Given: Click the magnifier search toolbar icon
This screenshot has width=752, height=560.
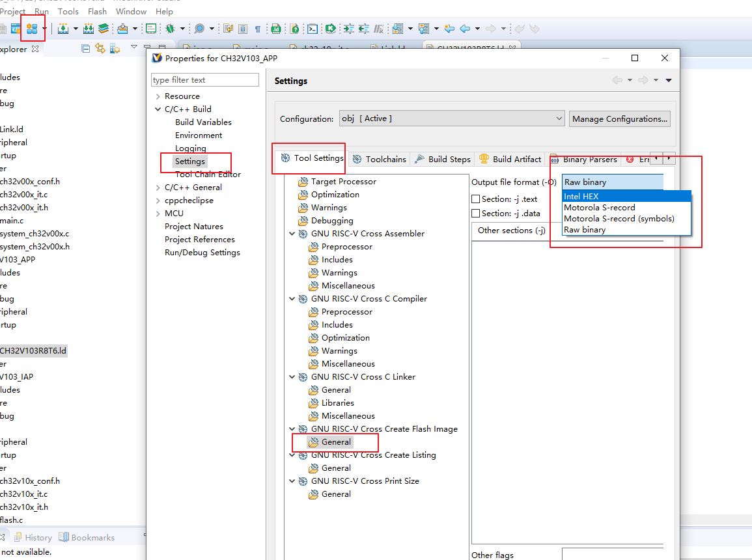Looking at the screenshot, I should click(x=199, y=29).
